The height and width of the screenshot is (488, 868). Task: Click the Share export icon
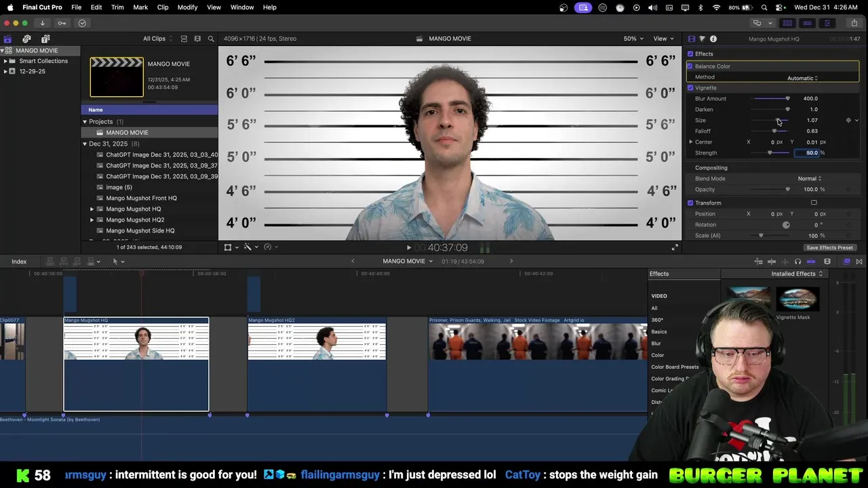point(854,23)
